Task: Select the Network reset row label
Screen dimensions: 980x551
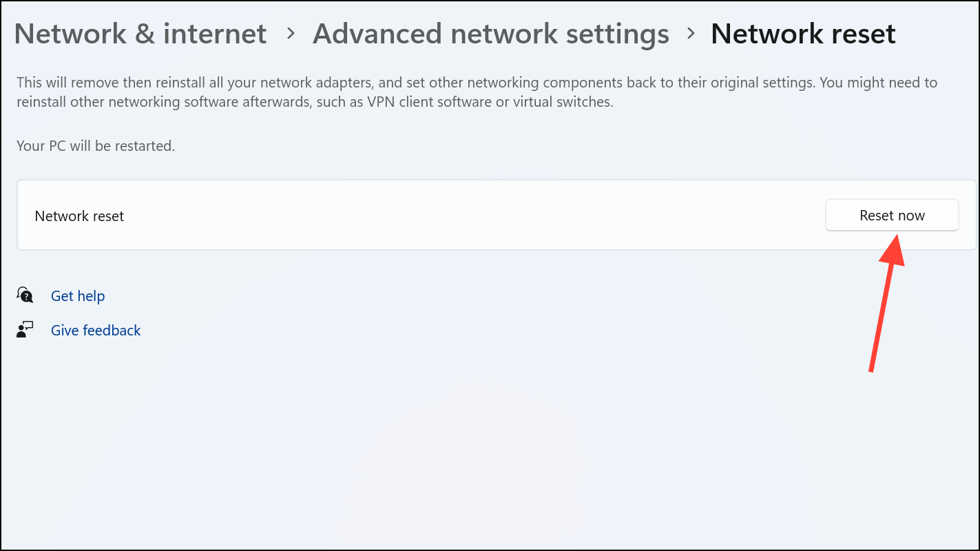Action: point(79,216)
